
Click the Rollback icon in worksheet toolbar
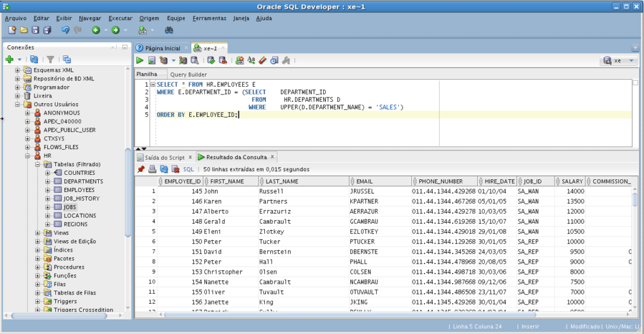tap(222, 60)
